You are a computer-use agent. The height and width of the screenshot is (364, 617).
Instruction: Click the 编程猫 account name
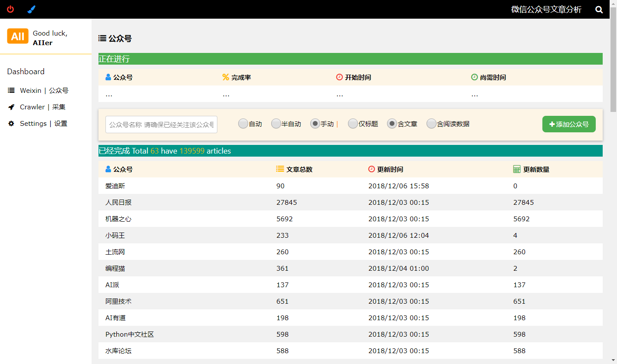tap(115, 268)
